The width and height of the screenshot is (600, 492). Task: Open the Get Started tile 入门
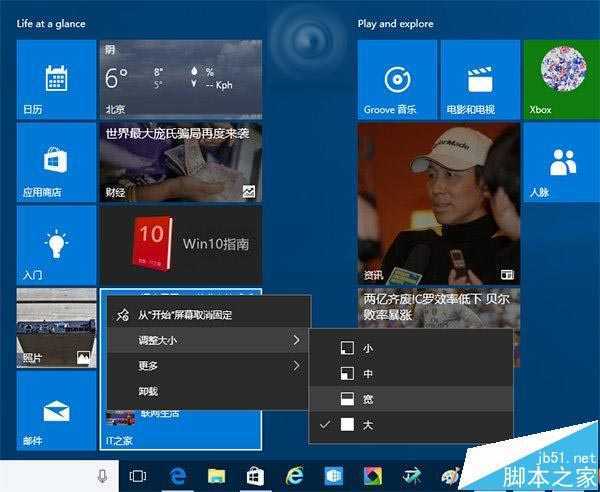56,245
